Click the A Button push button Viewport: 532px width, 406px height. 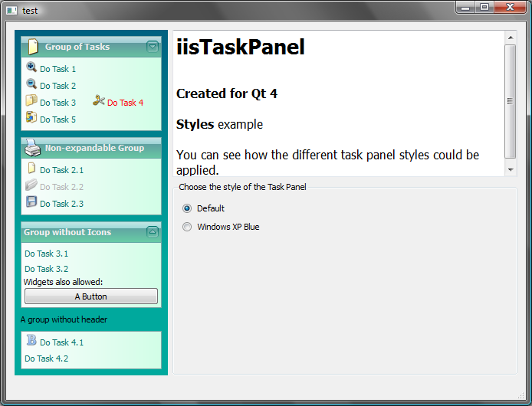91,296
